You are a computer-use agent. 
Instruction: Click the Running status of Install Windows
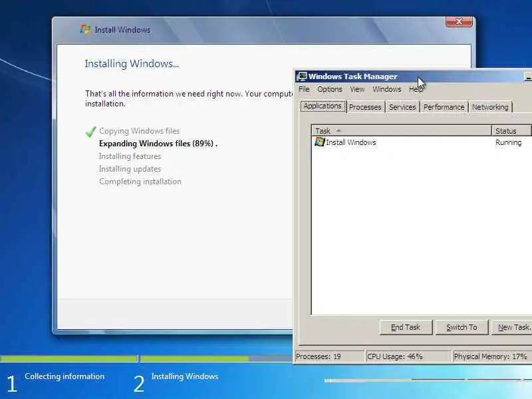(x=508, y=142)
